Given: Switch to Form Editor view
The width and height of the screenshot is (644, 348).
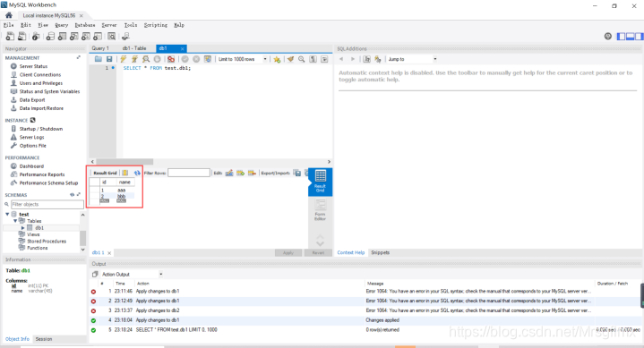Looking at the screenshot, I should pos(321,210).
